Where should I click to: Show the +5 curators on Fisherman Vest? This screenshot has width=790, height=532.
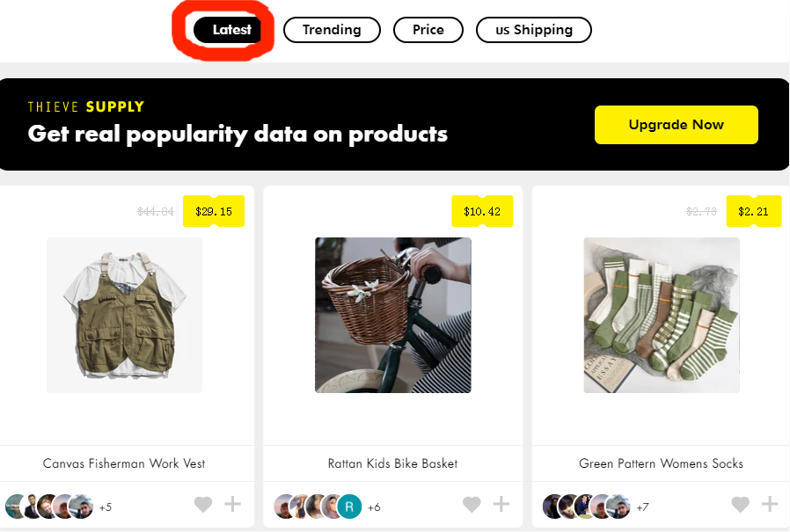point(106,507)
